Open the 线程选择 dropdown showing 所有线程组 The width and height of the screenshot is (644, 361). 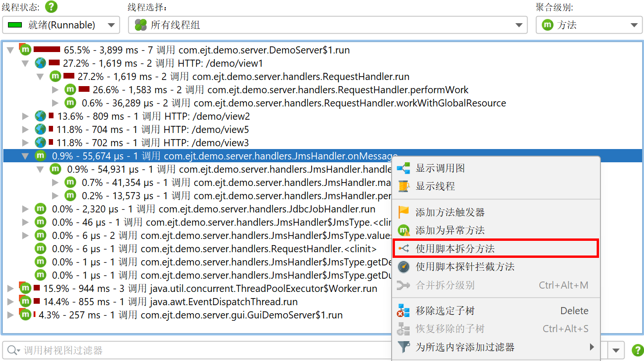click(328, 25)
